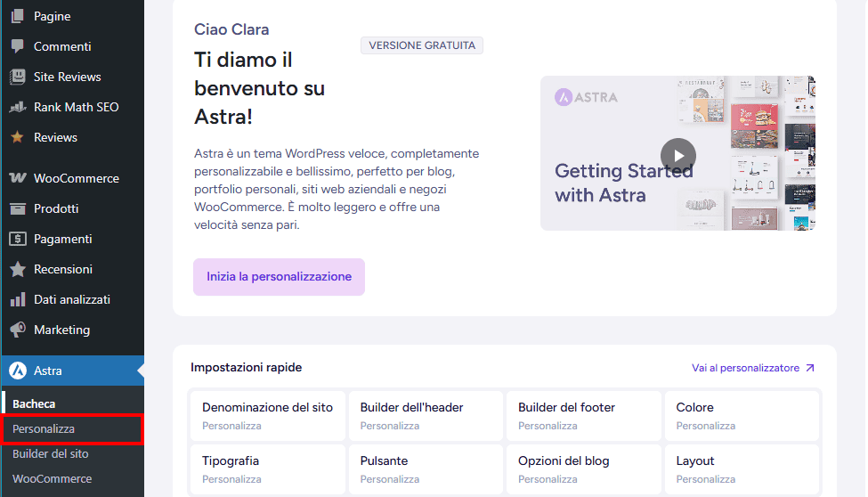Click the Recensioni star icon
Screen dimensions: 868x497
(17, 269)
